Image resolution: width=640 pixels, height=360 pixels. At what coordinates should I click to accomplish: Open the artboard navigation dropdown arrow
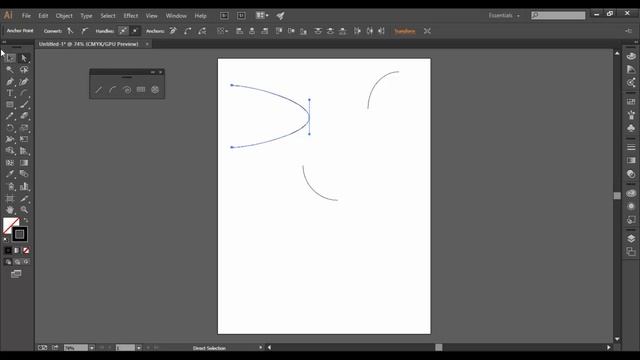tap(139, 348)
